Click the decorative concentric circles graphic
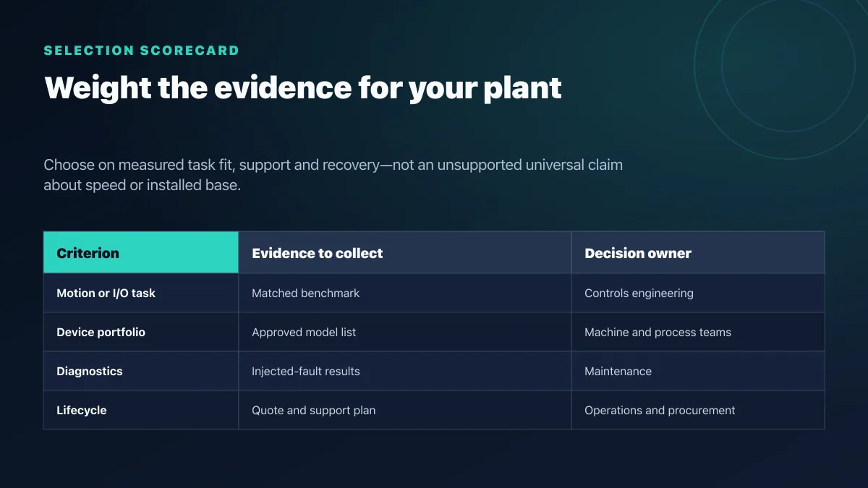The width and height of the screenshot is (868, 488). tap(785, 67)
